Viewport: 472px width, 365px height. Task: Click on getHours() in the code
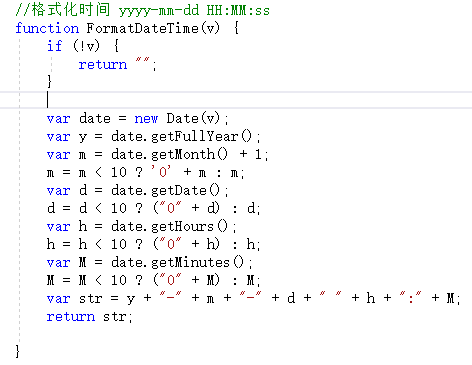click(189, 226)
